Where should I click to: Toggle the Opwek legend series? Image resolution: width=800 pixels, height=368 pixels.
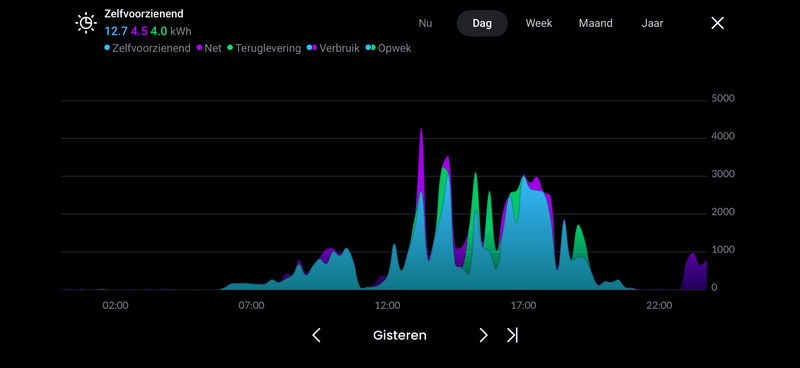[x=388, y=48]
